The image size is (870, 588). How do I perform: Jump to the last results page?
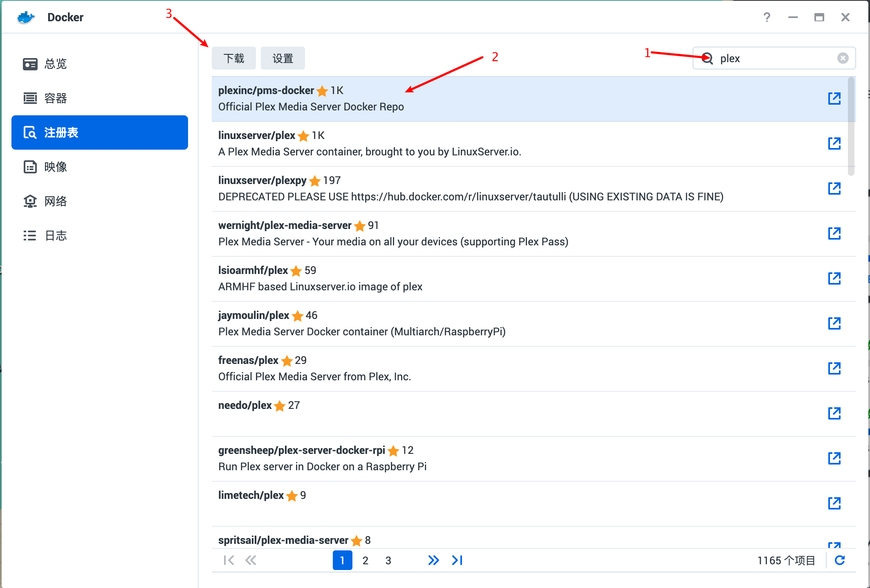point(457,560)
